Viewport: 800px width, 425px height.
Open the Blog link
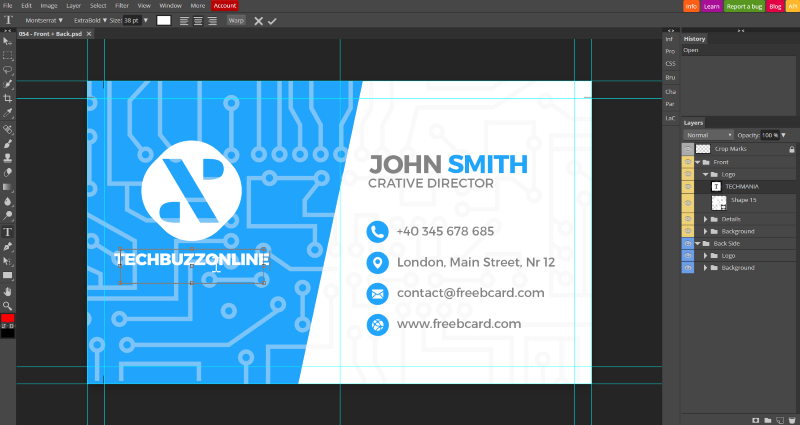[775, 6]
